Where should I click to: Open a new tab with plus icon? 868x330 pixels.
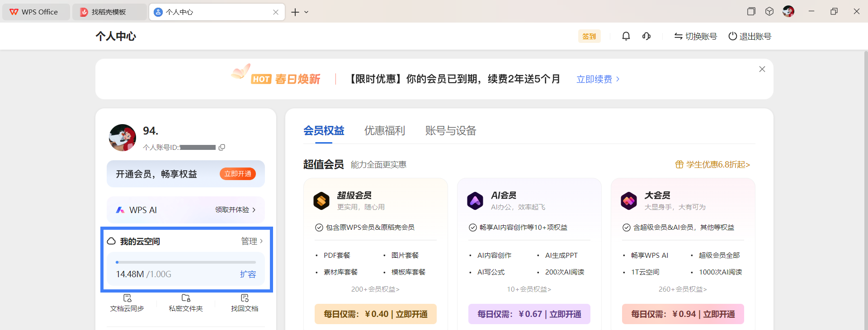pos(295,12)
